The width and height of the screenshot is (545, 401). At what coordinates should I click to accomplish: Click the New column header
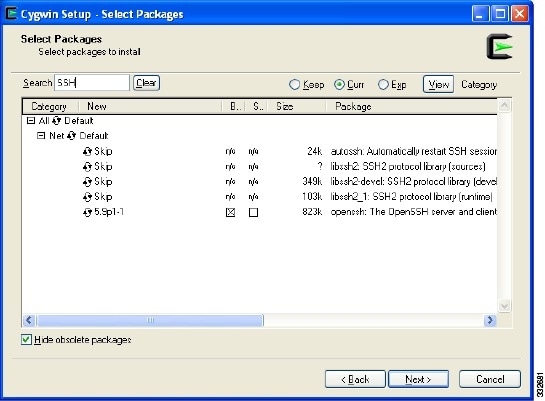[x=150, y=106]
